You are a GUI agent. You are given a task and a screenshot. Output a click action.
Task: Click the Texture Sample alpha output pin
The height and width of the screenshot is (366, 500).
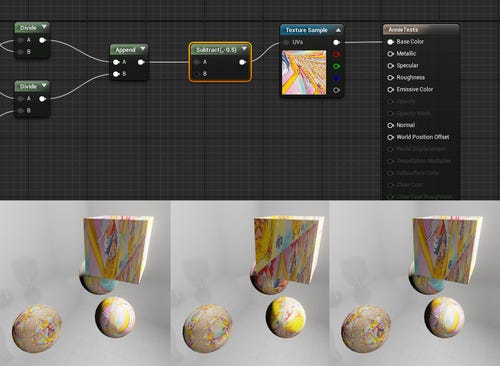coord(336,90)
